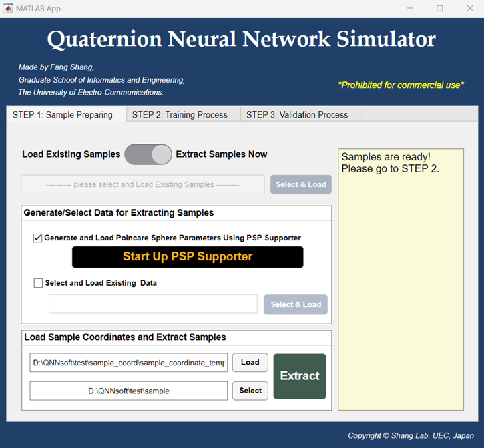Viewport: 484px width, 448px height.
Task: Toggle the Load Existing / Extract Samples switch
Action: point(148,154)
